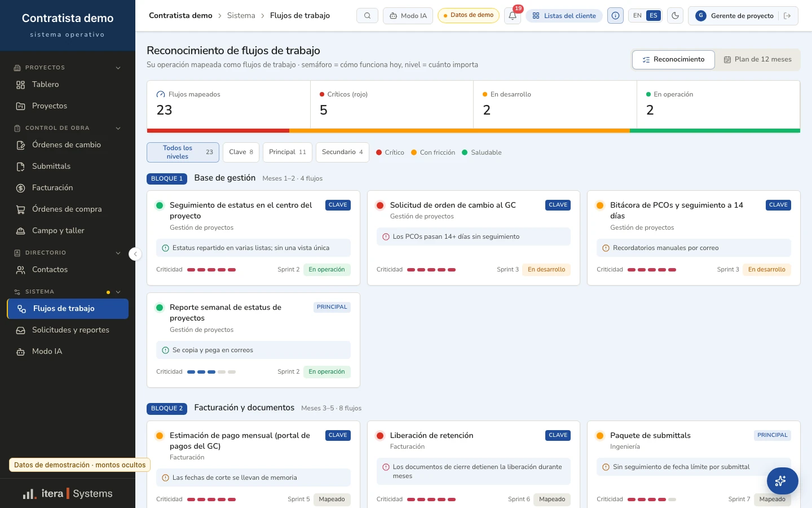Click the green segment of the status bar
The width and height of the screenshot is (812, 508).
coord(715,131)
